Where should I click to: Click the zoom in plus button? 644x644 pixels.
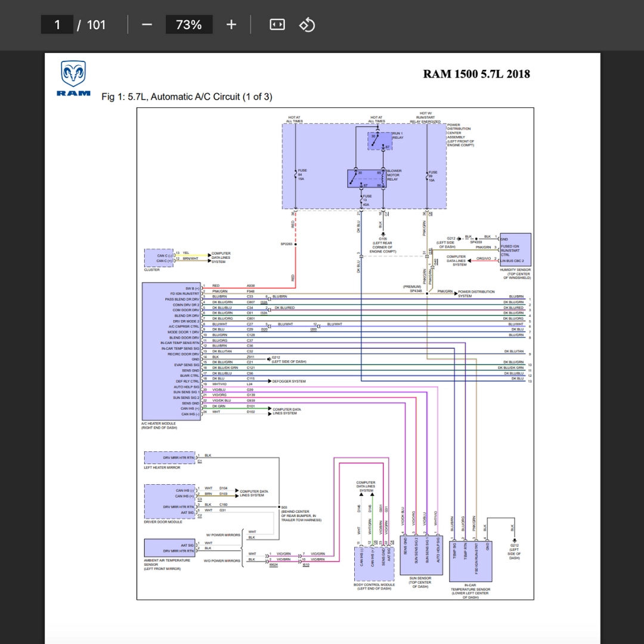(231, 24)
